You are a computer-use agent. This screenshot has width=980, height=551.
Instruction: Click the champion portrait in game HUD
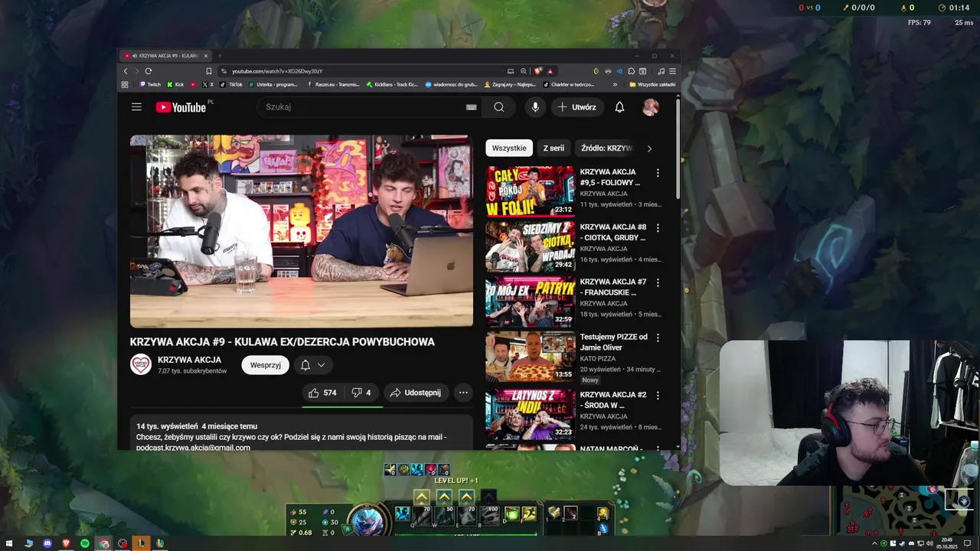point(367,520)
